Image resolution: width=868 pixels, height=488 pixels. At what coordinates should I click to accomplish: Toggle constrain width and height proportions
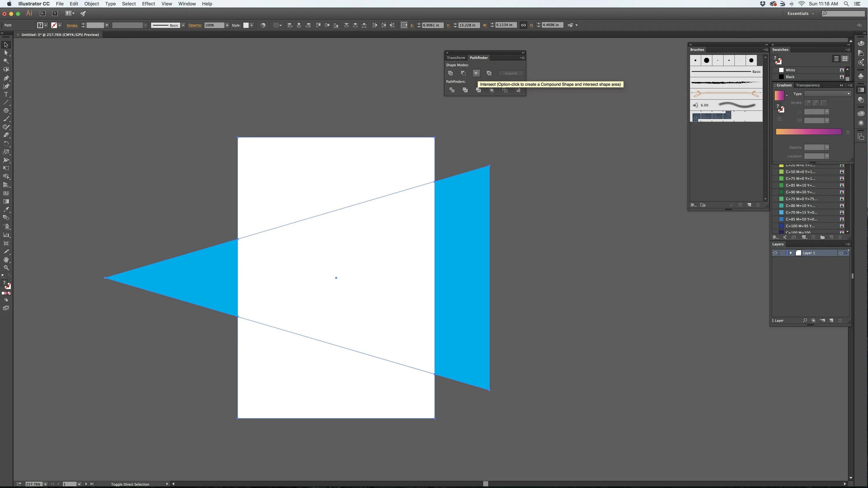click(523, 25)
